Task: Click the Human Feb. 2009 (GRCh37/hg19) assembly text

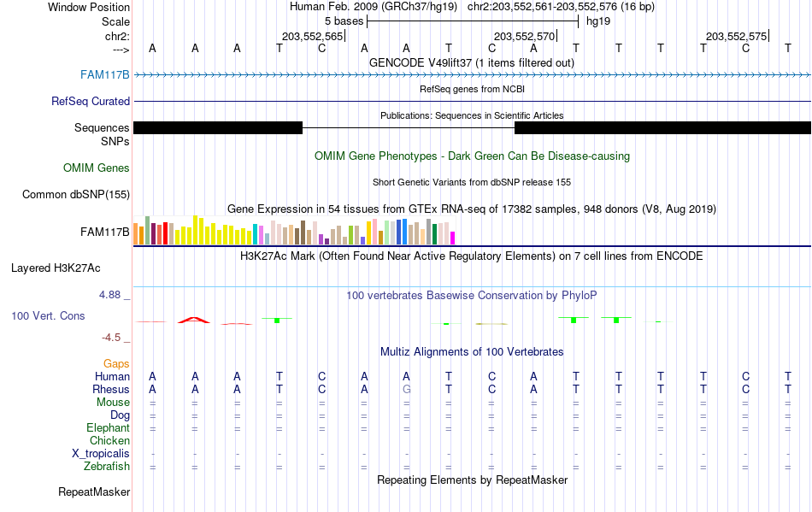Action: pos(374,7)
